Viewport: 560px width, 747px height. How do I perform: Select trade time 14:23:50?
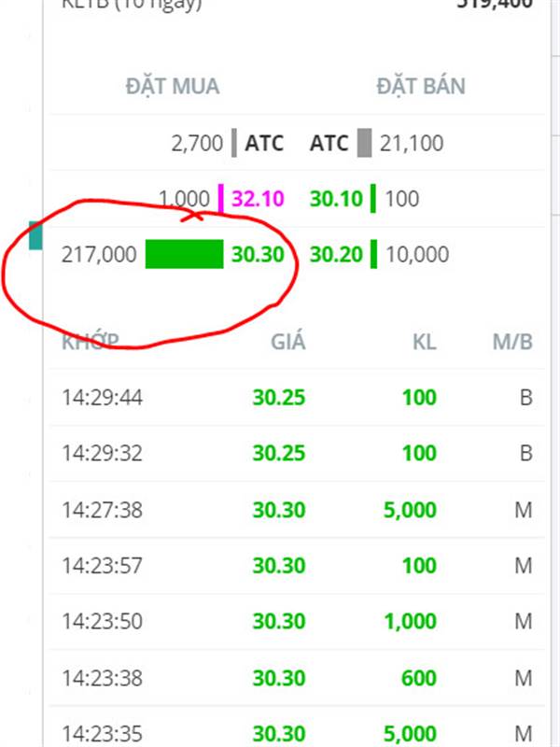coord(102,621)
